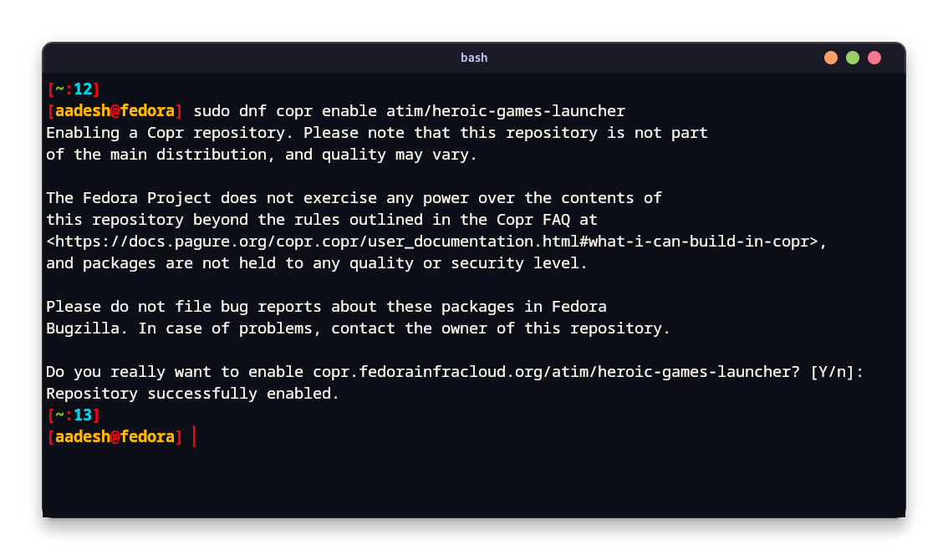Click the orange window control button
Screen dimensions: 948x560
tap(830, 57)
